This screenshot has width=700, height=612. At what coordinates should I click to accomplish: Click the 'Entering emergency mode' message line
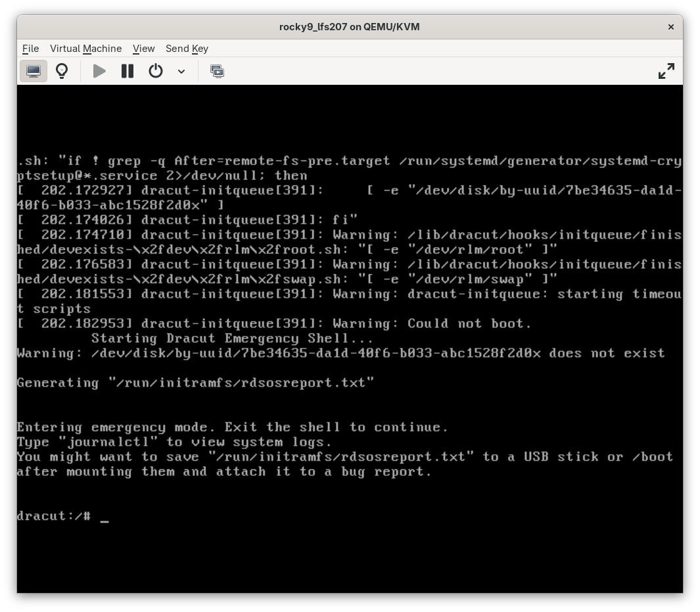[232, 427]
